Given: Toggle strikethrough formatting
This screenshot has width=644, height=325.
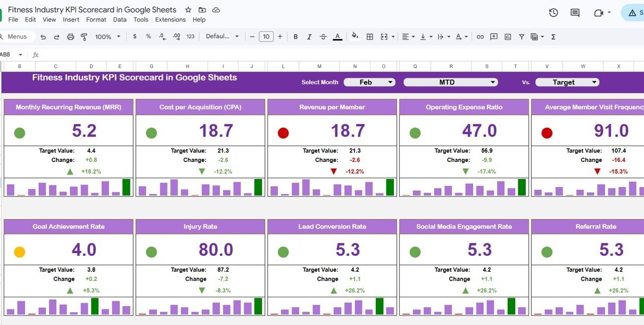Looking at the screenshot, I should pyautogui.click(x=323, y=37).
